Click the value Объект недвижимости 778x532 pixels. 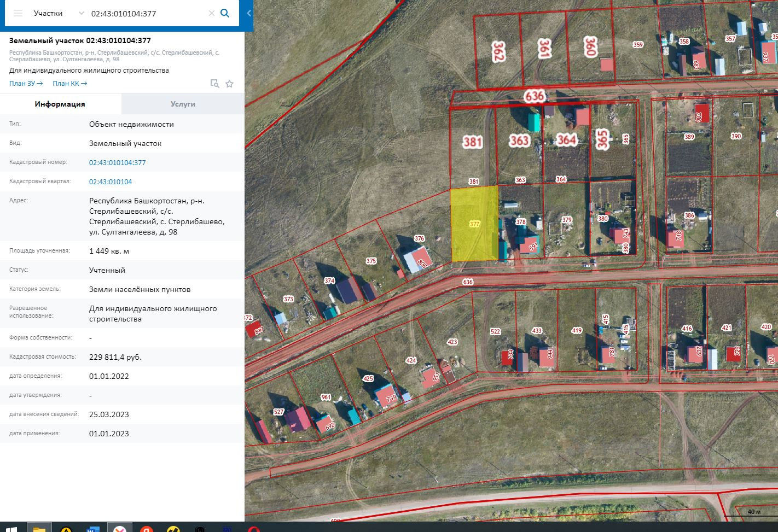131,124
